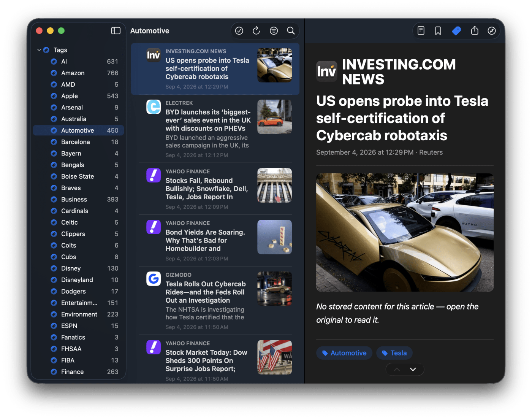Image resolution: width=532 pixels, height=419 pixels.
Task: Select the Cubs tag
Action: pos(79,257)
